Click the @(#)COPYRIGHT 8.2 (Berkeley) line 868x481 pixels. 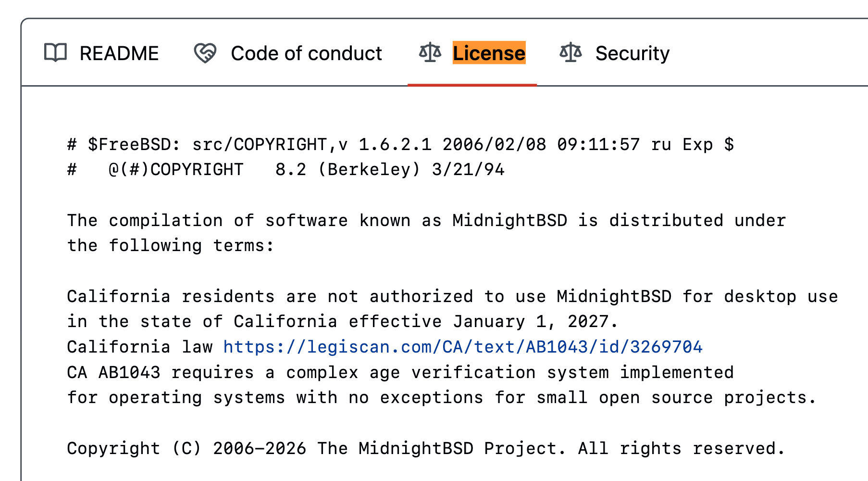pos(285,170)
